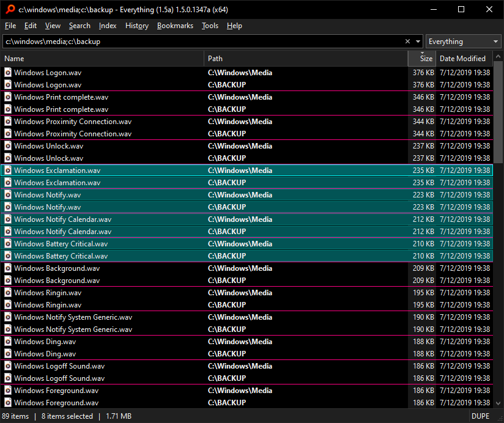Expand the search history dropdown arrow
This screenshot has height=423, width=504.
point(418,42)
